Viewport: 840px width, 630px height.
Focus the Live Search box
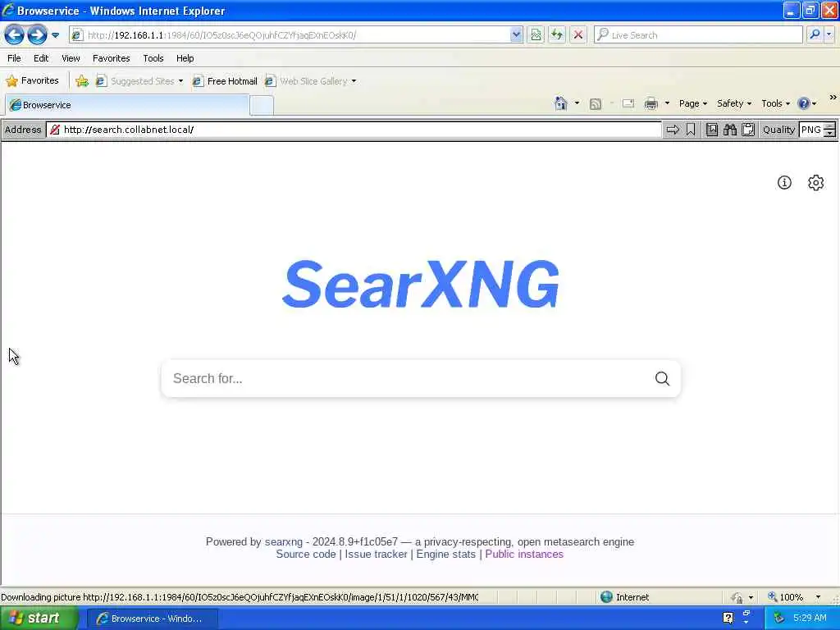(698, 35)
